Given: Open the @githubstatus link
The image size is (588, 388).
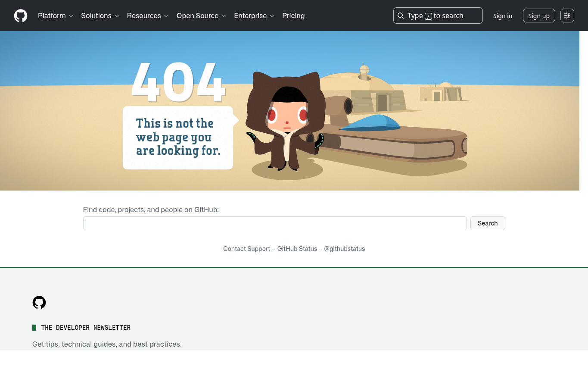Looking at the screenshot, I should pos(345,249).
